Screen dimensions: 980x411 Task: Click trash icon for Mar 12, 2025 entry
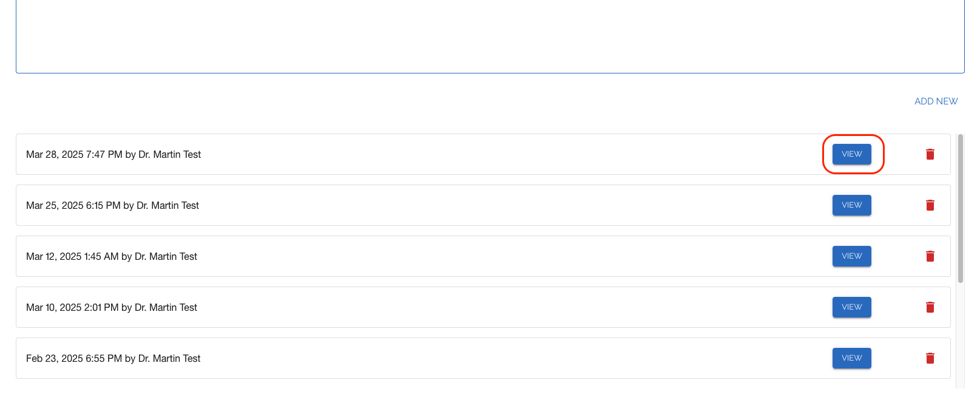930,256
